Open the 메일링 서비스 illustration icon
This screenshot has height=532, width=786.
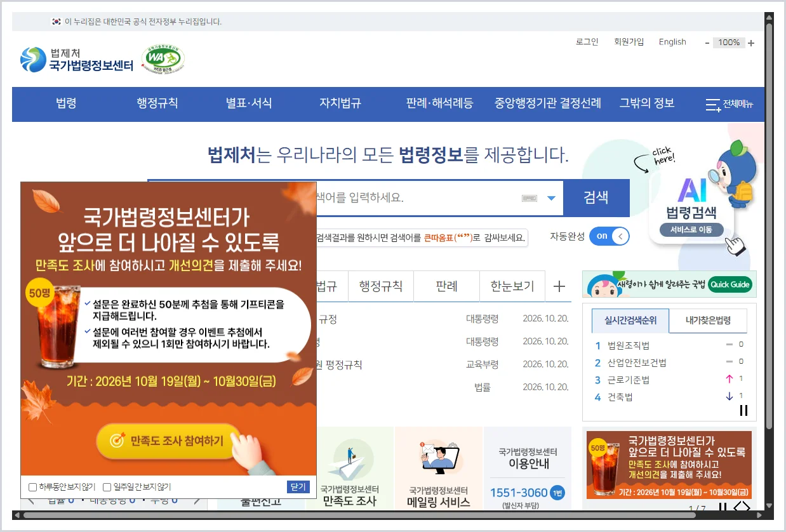point(439,457)
